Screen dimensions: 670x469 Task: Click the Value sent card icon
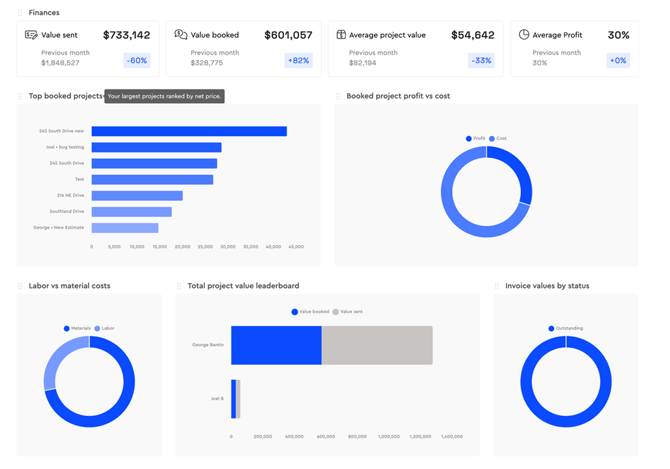pos(31,35)
